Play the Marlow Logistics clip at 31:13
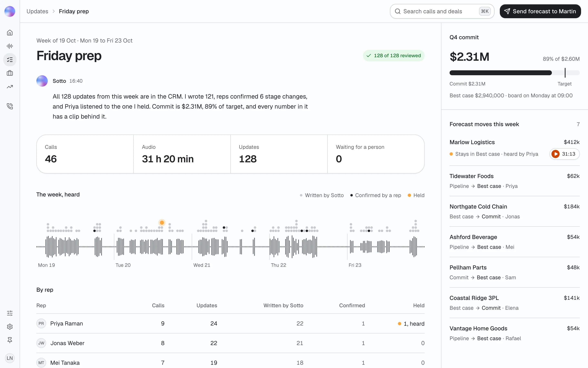Image resolution: width=588 pixels, height=368 pixels. point(564,154)
